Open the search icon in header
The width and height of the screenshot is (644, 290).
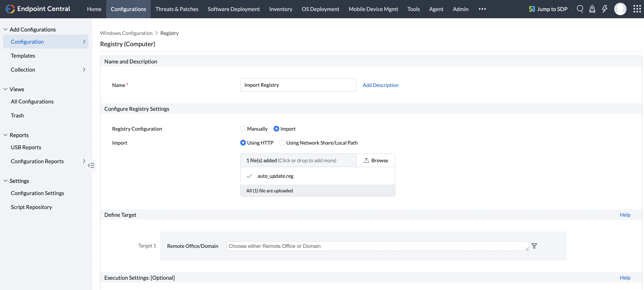(580, 9)
